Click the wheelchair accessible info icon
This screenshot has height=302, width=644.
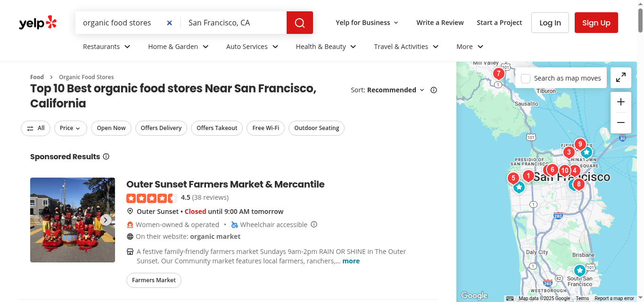click(x=314, y=224)
